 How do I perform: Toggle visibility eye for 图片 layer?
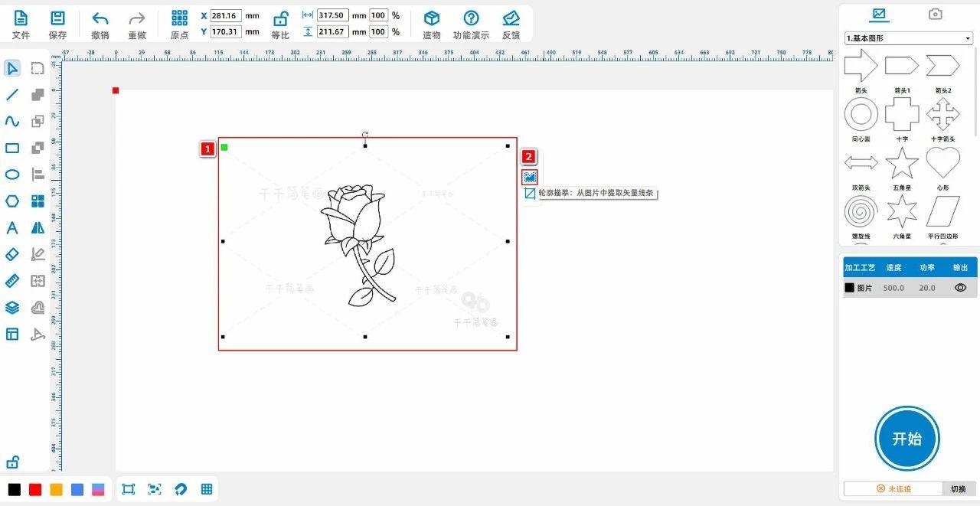[x=960, y=288]
